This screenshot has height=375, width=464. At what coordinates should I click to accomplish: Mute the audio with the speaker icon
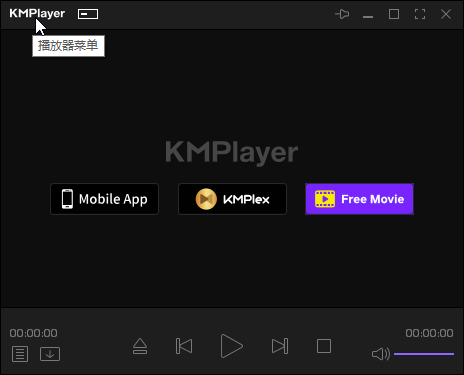[x=381, y=354]
